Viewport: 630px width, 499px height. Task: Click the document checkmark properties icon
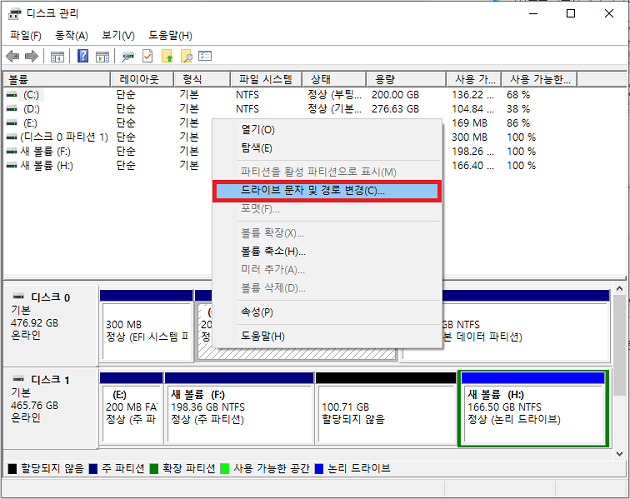(147, 57)
